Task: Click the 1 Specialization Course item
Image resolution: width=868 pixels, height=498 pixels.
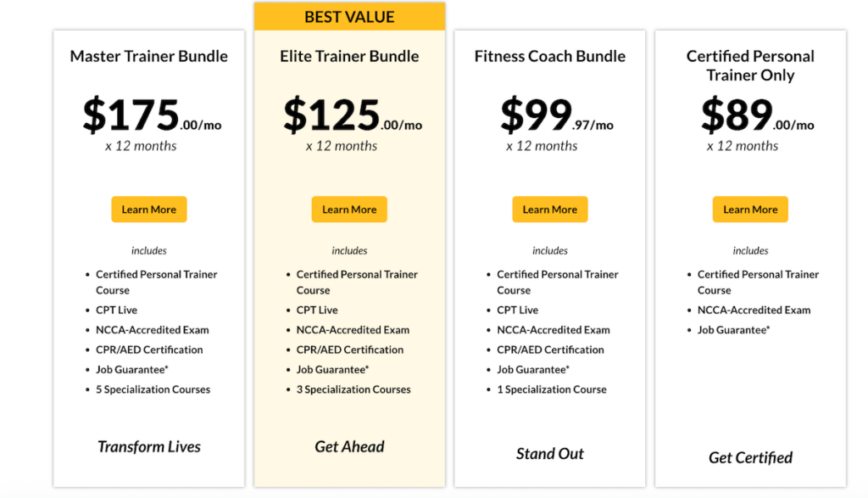Action: (x=552, y=389)
